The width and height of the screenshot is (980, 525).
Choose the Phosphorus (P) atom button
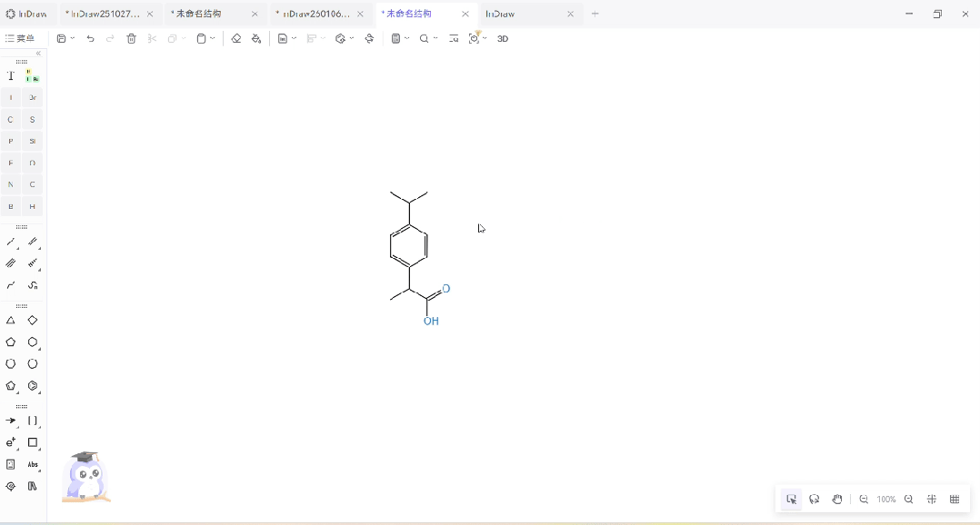click(x=11, y=141)
